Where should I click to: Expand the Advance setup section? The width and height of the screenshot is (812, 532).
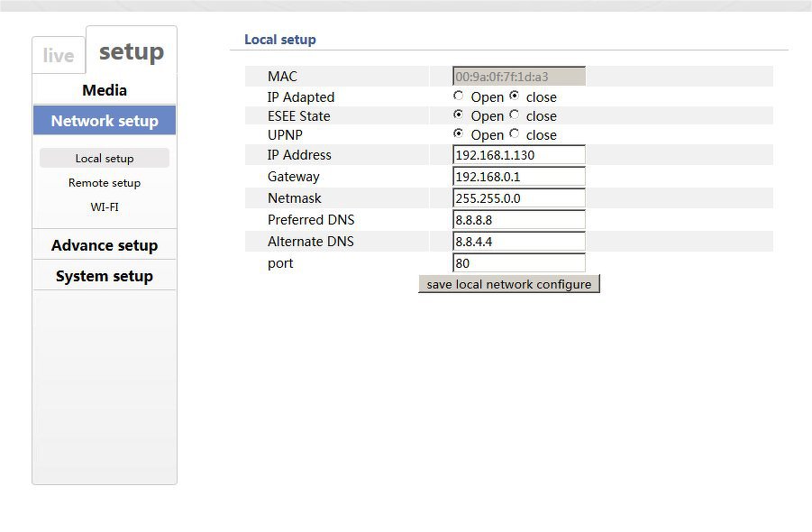105,245
